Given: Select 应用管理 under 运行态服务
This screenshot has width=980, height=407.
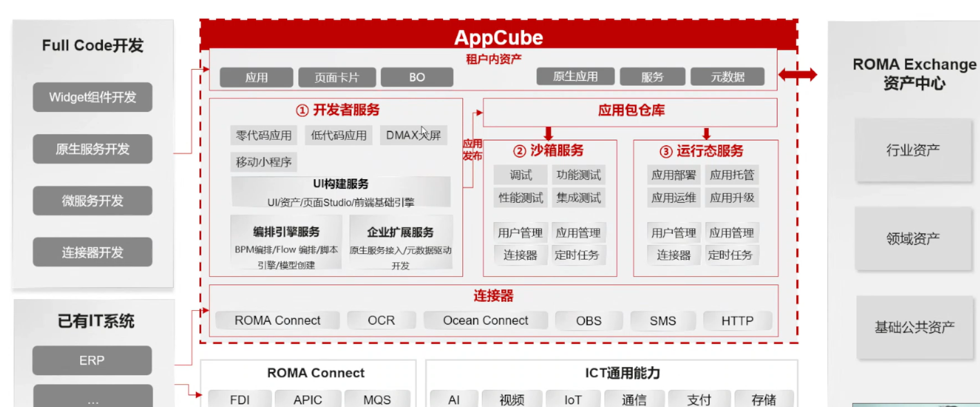Looking at the screenshot, I should [732, 233].
